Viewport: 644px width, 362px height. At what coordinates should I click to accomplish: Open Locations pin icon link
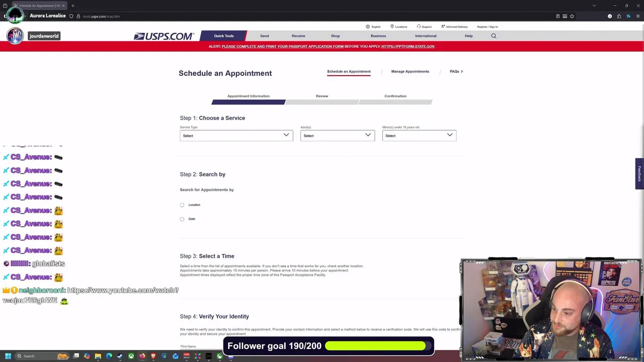(x=392, y=27)
